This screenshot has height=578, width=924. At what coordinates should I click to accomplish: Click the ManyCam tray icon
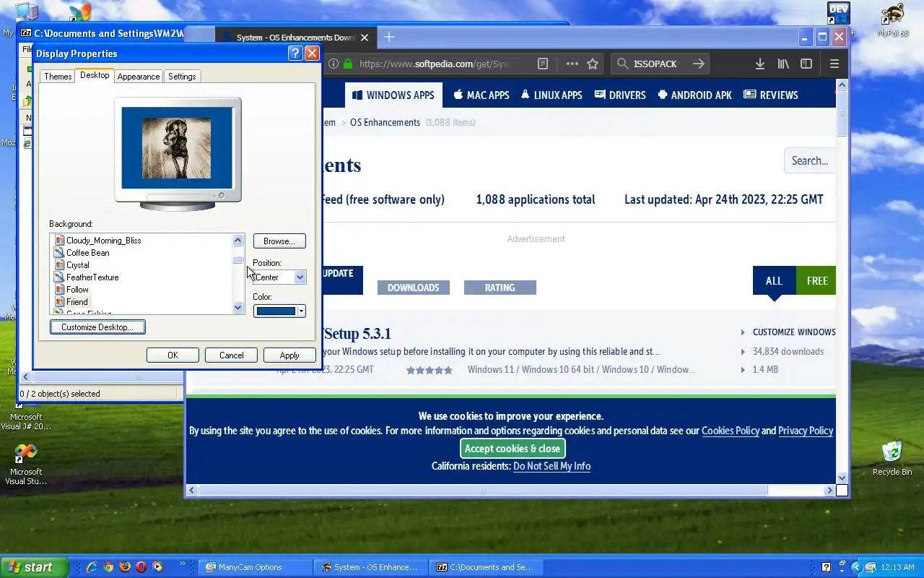[870, 567]
